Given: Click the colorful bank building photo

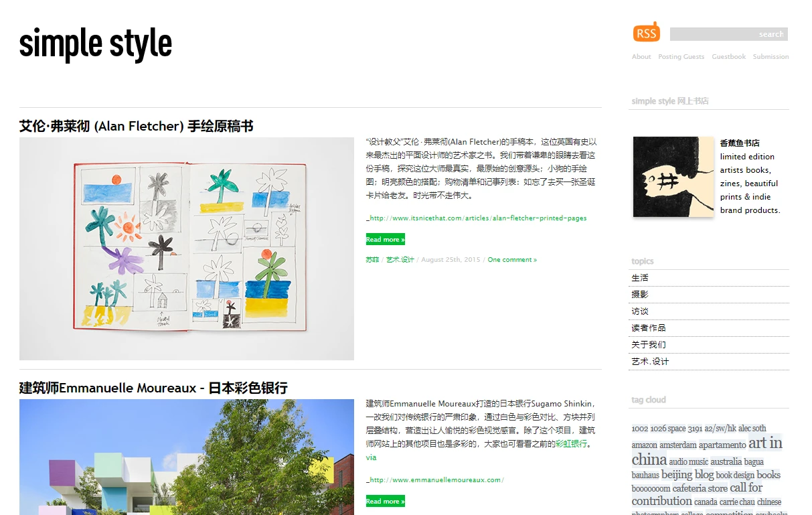Looking at the screenshot, I should (186, 457).
